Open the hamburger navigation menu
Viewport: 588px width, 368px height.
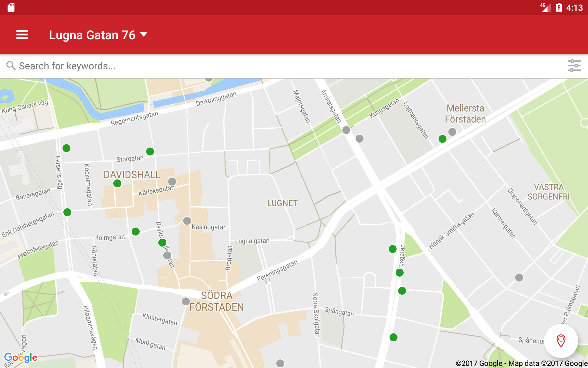pos(22,35)
